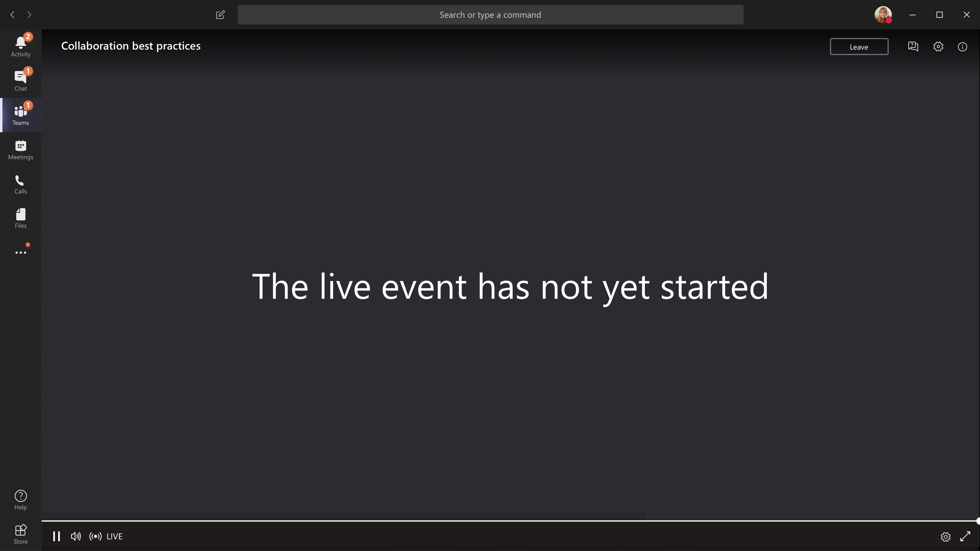Open Q&A panel icon top right
Image resolution: width=980 pixels, height=551 pixels.
click(x=913, y=47)
